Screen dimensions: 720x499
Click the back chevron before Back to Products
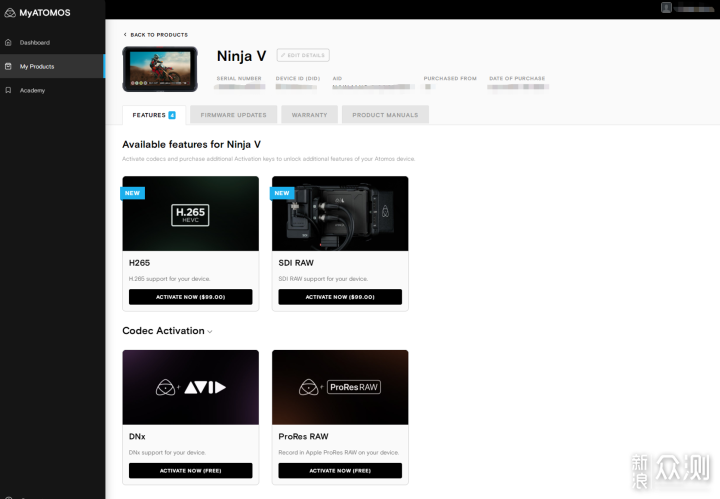click(125, 35)
